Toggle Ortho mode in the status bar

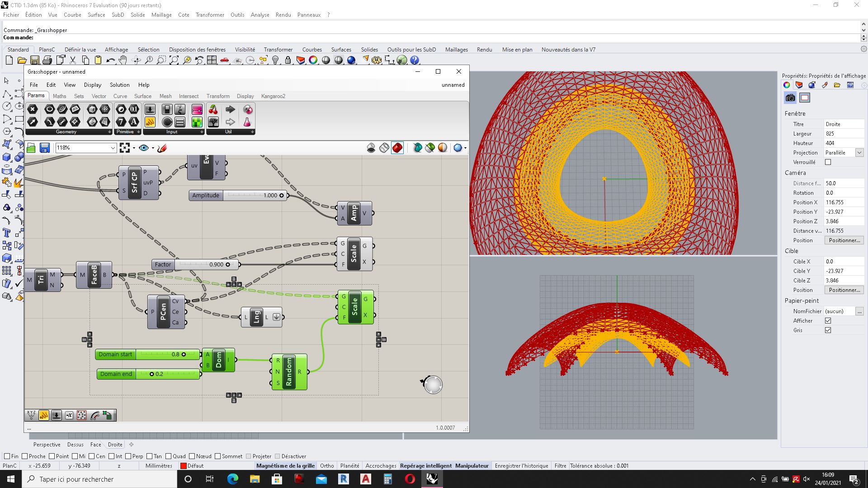click(x=327, y=466)
